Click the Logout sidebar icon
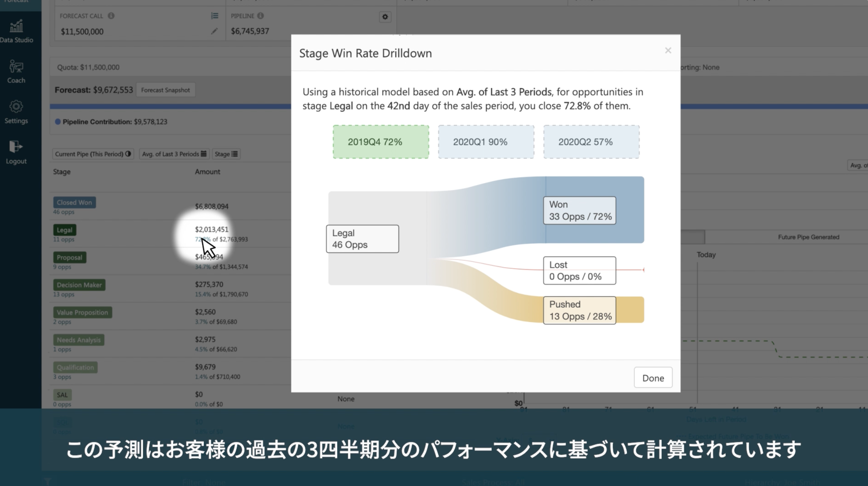The image size is (868, 486). (x=16, y=152)
